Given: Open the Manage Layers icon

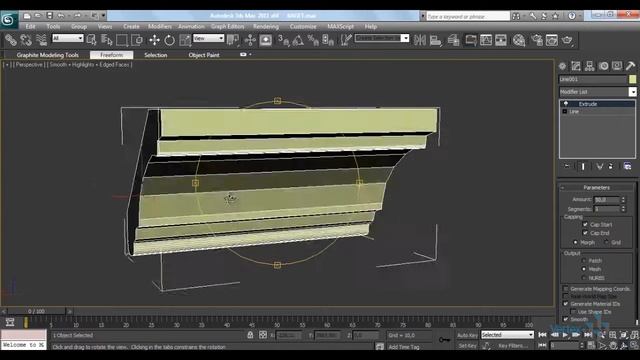Looking at the screenshot, I should [x=453, y=40].
